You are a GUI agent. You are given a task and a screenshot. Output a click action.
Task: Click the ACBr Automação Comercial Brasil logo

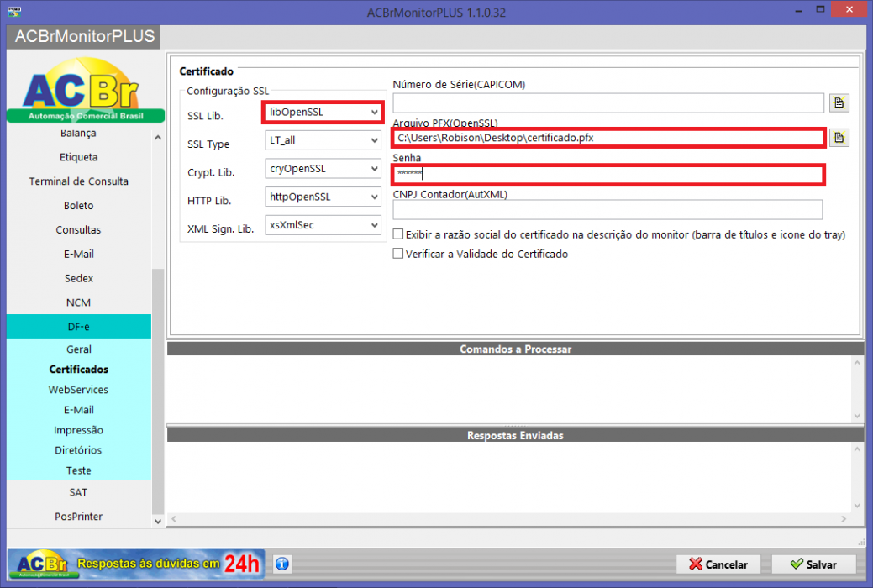tap(86, 90)
